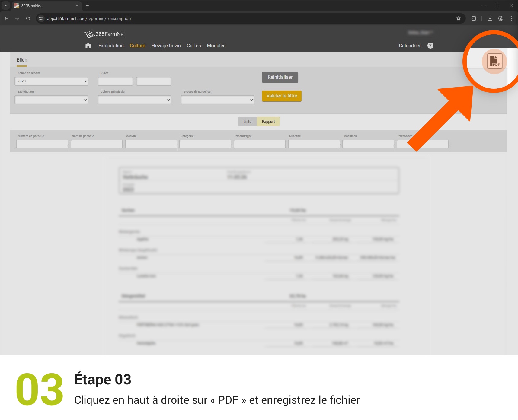Open the Culture principale dropdown
Viewport: 518px width, 420px height.
click(134, 100)
